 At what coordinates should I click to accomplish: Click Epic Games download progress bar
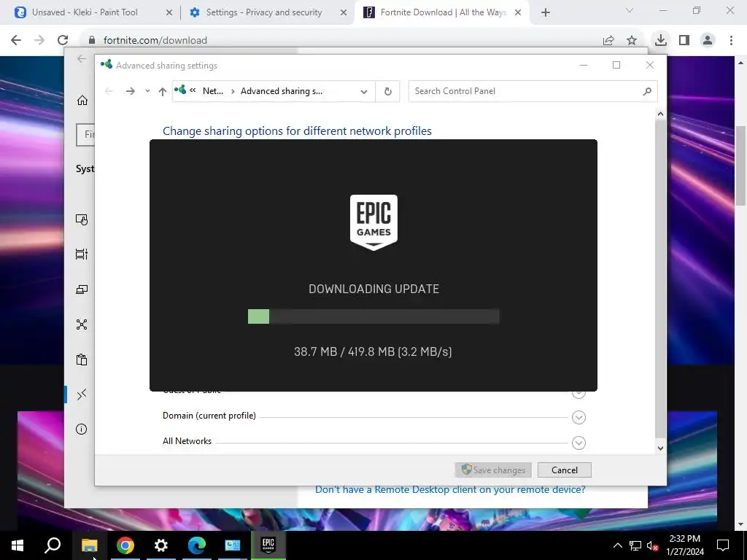(373, 316)
